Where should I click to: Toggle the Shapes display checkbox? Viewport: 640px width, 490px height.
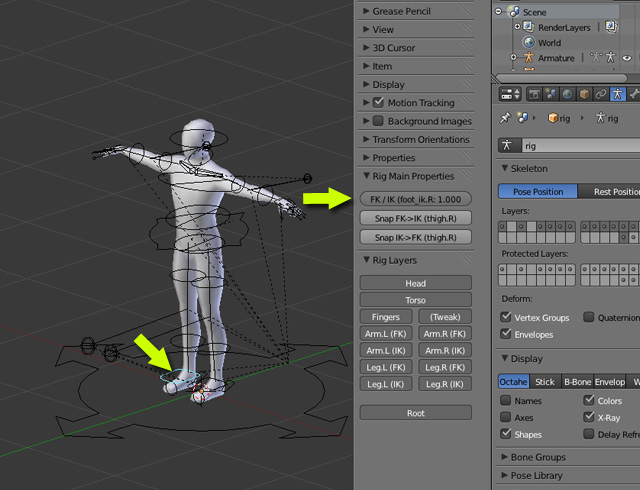(x=506, y=434)
